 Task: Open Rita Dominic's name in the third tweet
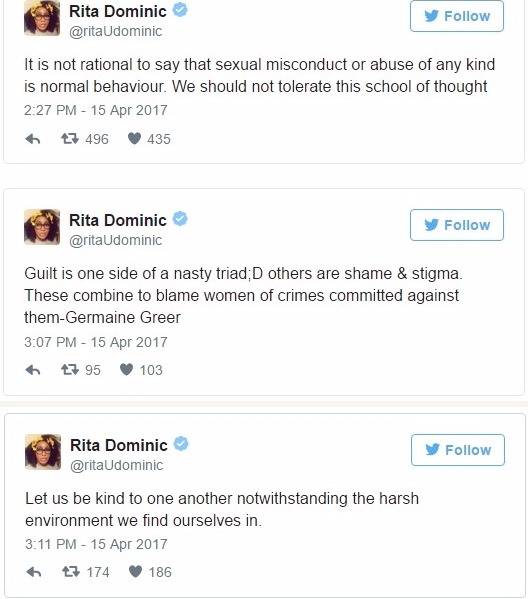coord(119,445)
